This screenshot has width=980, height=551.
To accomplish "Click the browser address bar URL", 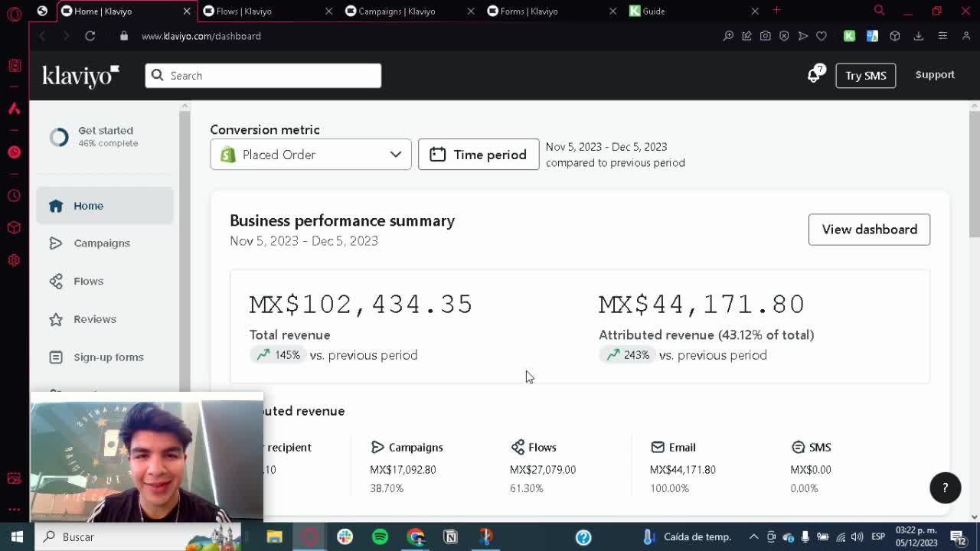I will click(x=201, y=36).
